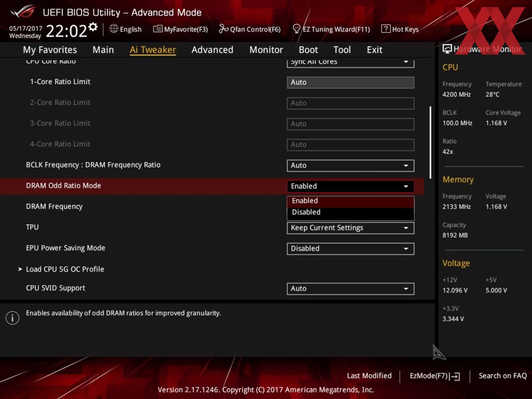
Task: Launch EZ Tuning Wizard(F11)
Action: pos(331,29)
